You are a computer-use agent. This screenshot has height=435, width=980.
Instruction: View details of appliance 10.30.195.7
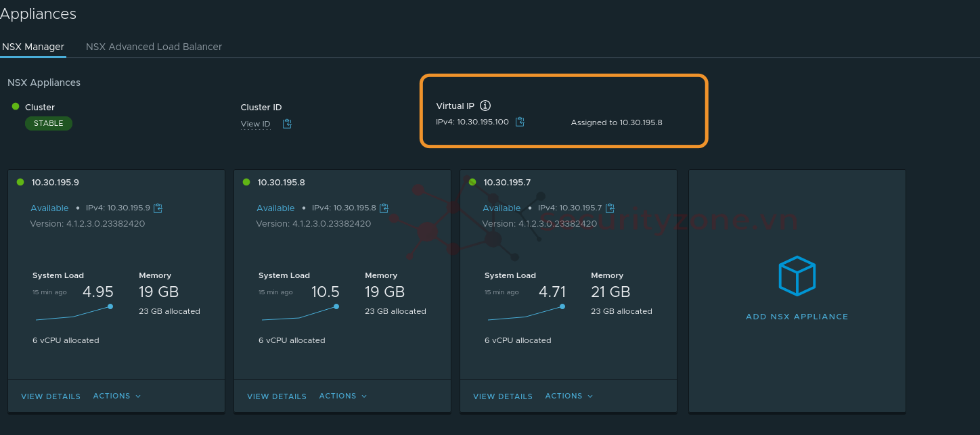click(503, 396)
